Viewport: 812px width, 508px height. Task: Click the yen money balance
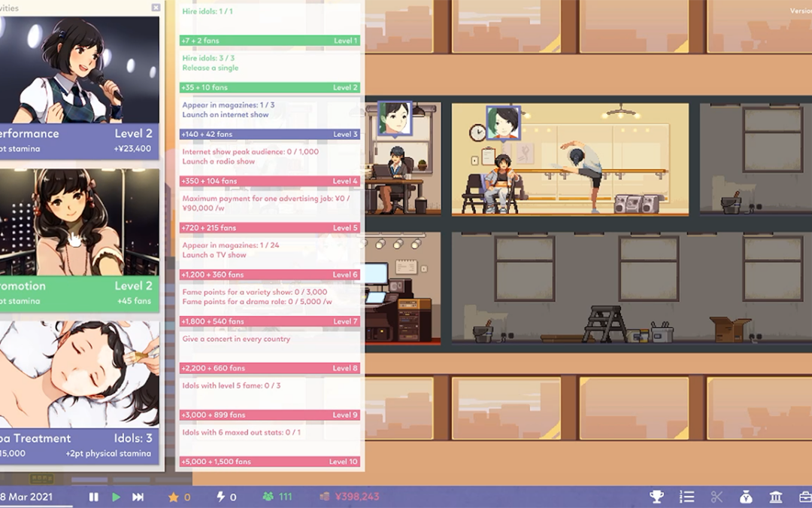point(350,497)
